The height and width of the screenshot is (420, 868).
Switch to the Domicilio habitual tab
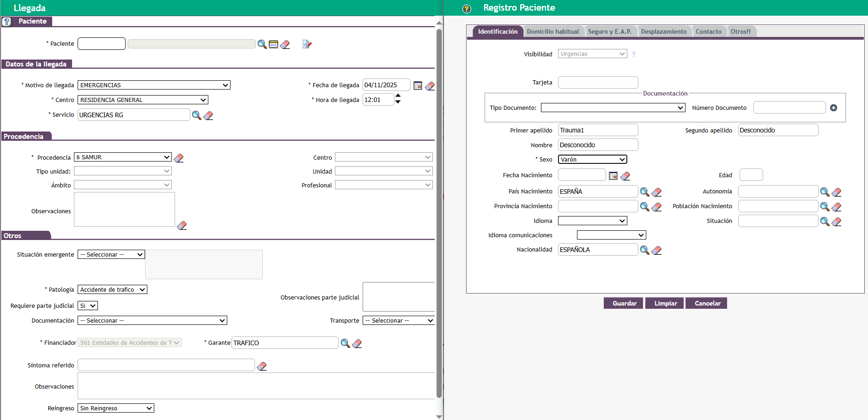552,32
